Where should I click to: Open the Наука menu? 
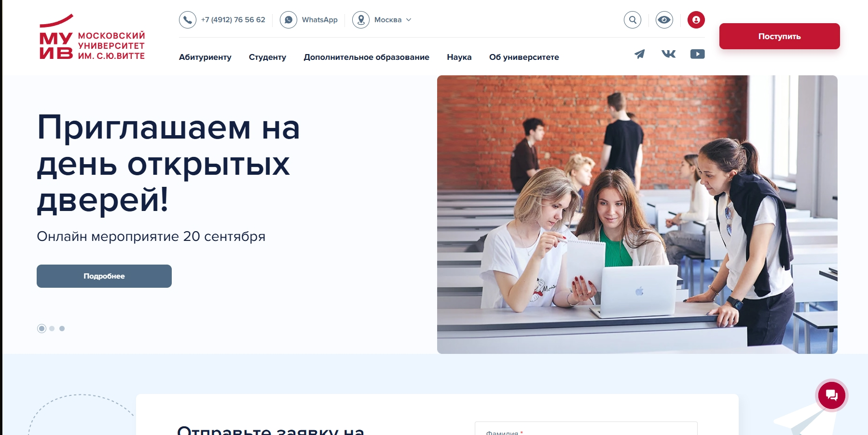[x=459, y=57]
